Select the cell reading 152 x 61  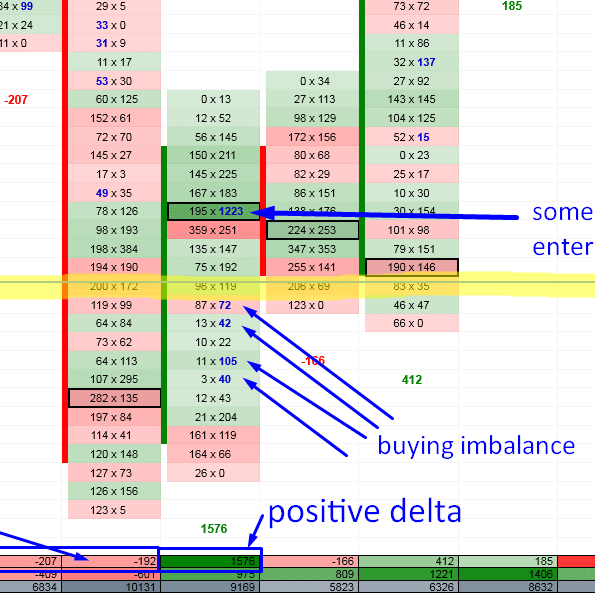(x=114, y=118)
